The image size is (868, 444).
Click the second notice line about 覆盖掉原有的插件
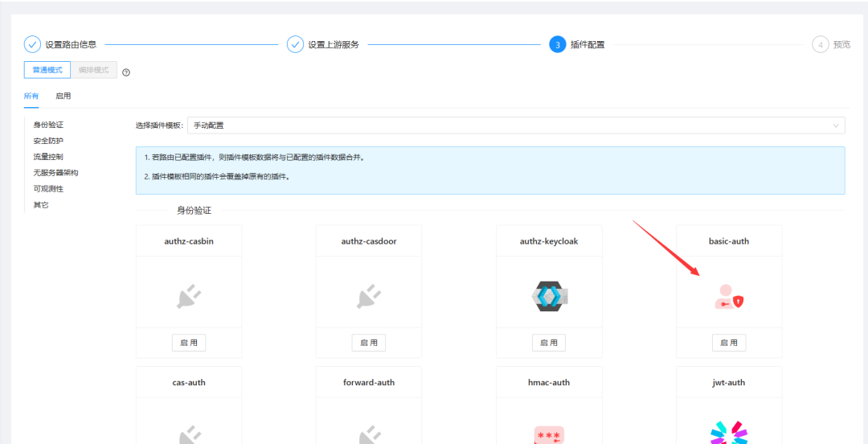click(217, 177)
